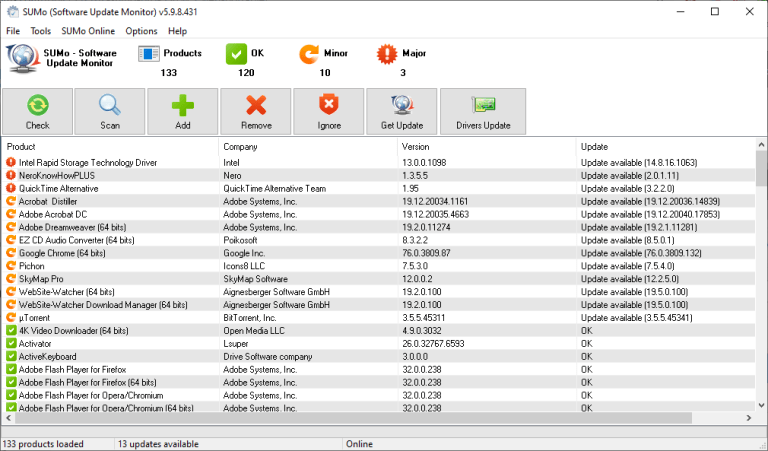Screen dimensions: 768x451
Task: Click major-update icon beside QuickTime Alternative
Action: pos(11,188)
